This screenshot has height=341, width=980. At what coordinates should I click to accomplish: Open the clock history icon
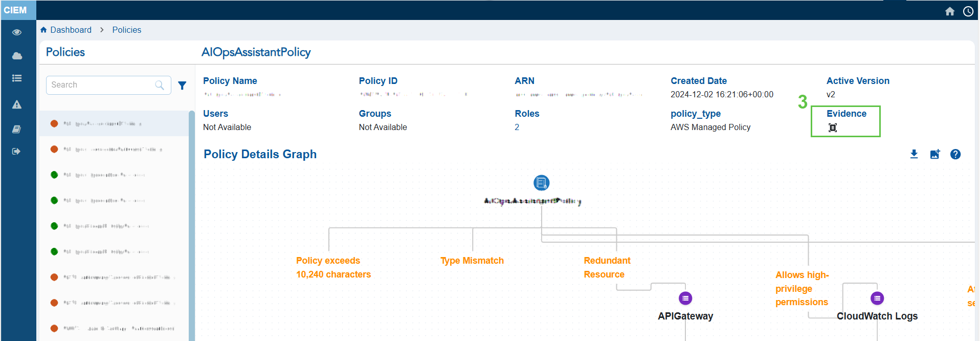coord(968,11)
